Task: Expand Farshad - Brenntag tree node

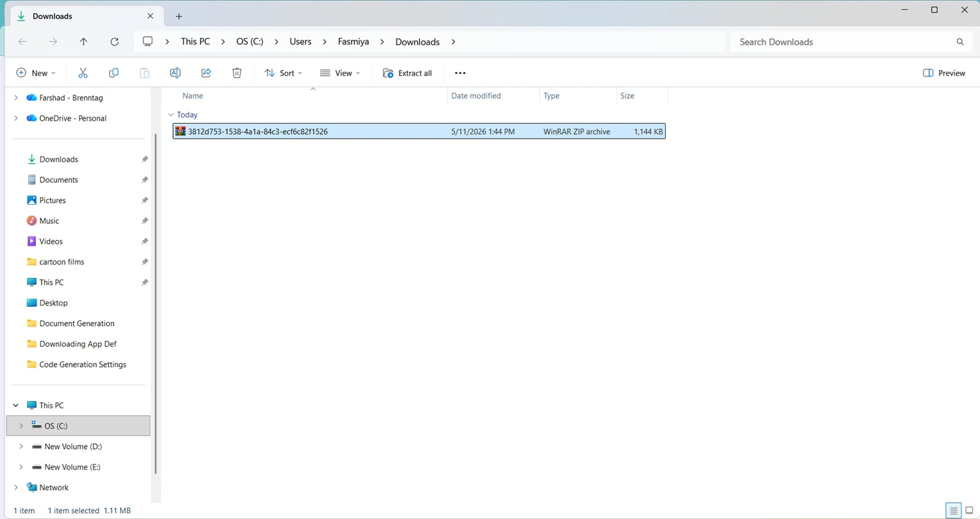Action: click(16, 98)
